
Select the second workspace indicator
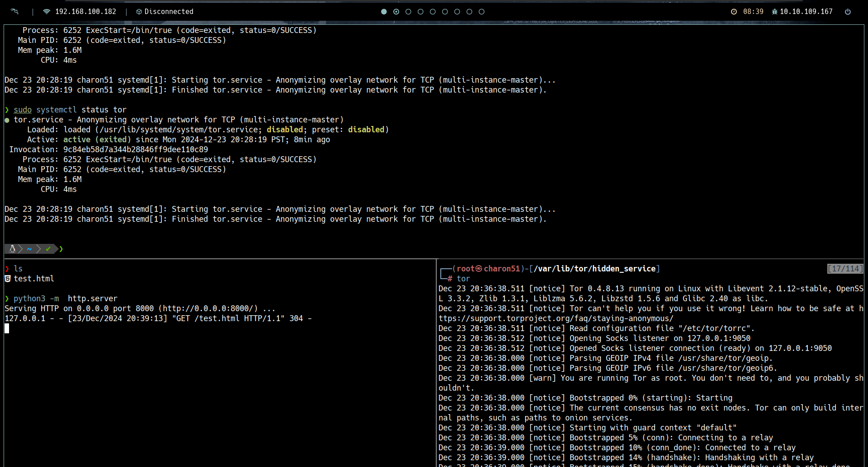396,12
